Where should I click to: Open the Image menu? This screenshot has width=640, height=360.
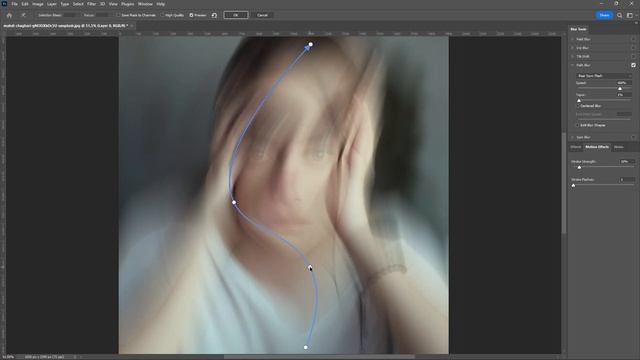tap(38, 4)
